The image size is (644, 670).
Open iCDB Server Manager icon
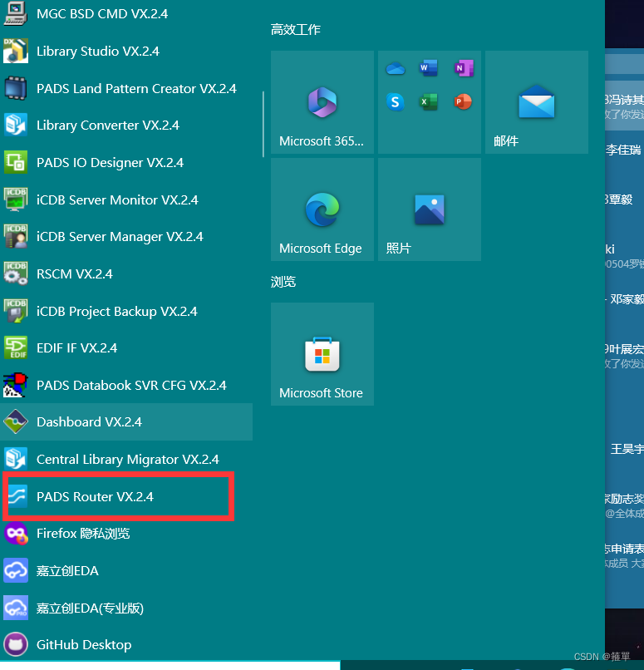pyautogui.click(x=16, y=237)
